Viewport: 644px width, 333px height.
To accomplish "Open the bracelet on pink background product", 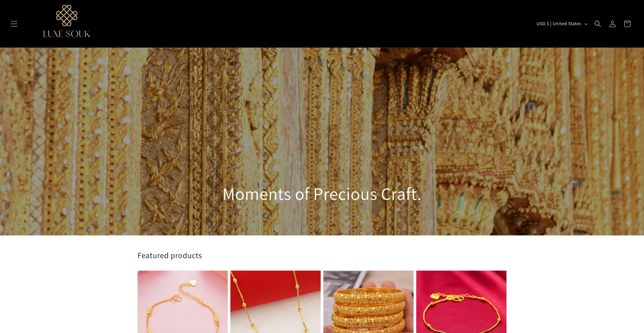I will (x=182, y=302).
